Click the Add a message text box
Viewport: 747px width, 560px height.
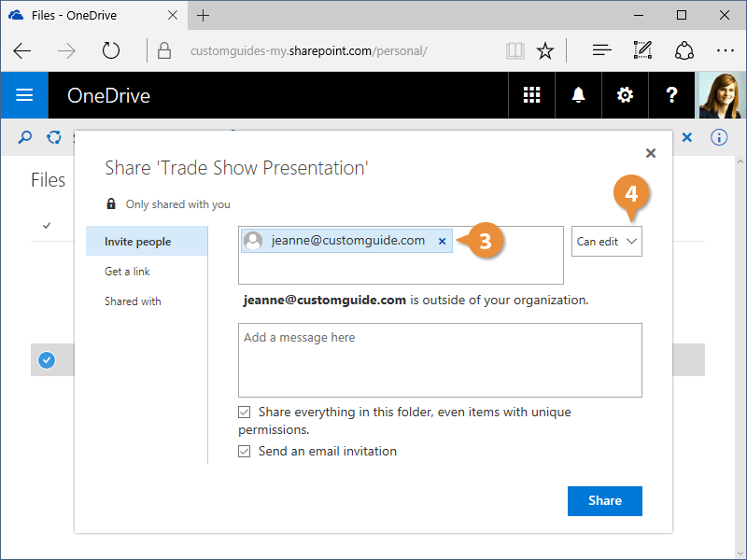[440, 360]
